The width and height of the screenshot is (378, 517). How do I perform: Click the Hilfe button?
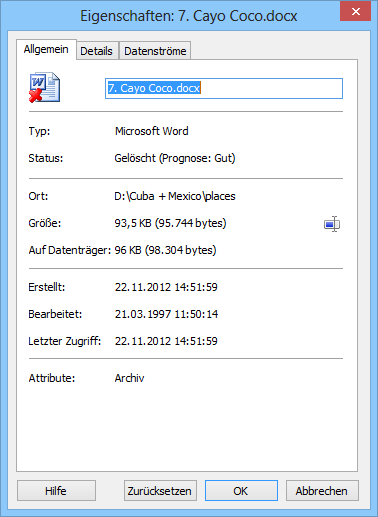[x=56, y=491]
